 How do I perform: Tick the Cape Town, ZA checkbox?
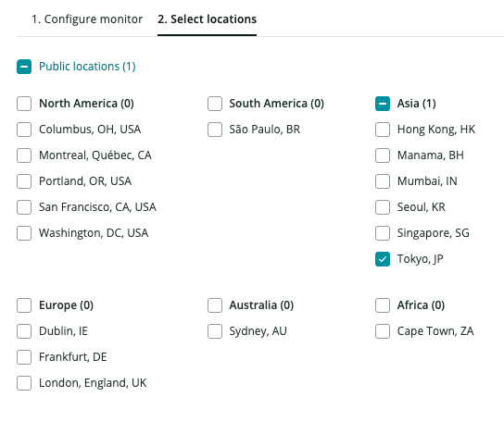point(383,331)
